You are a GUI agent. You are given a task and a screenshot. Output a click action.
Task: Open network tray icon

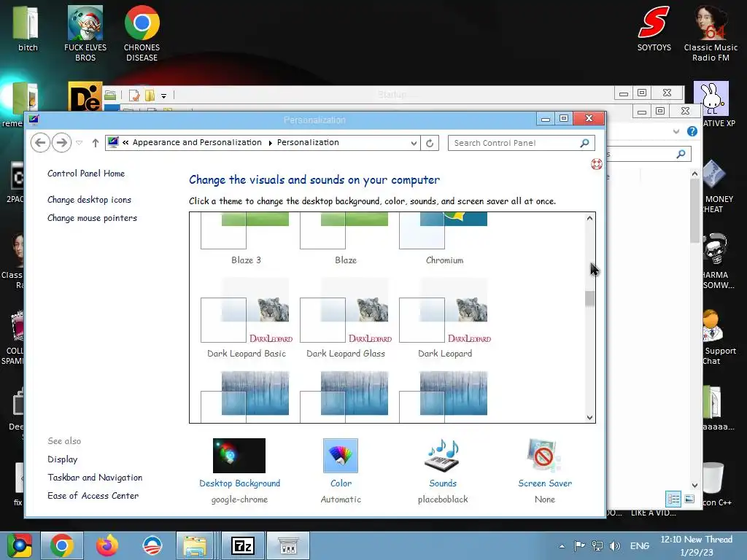click(597, 545)
